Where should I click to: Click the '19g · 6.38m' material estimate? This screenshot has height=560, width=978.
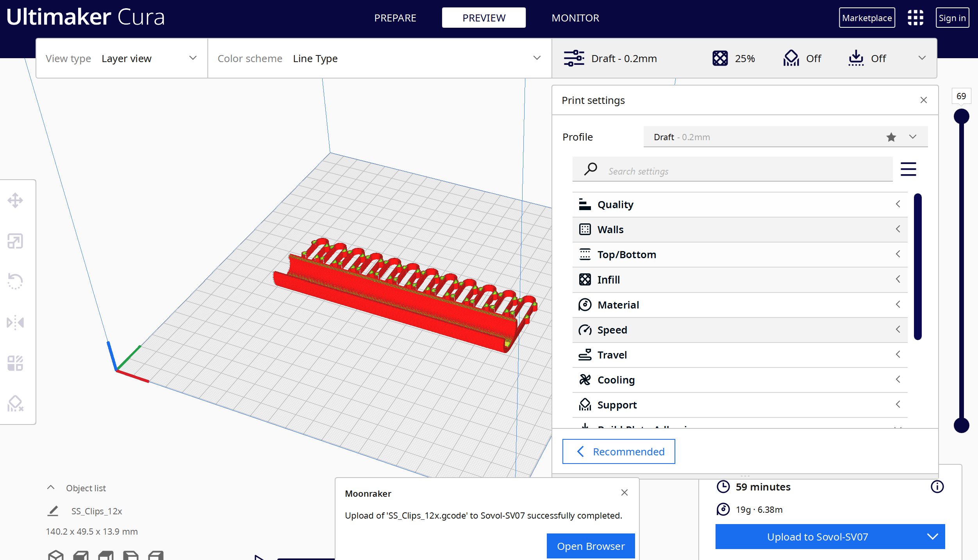point(759,510)
